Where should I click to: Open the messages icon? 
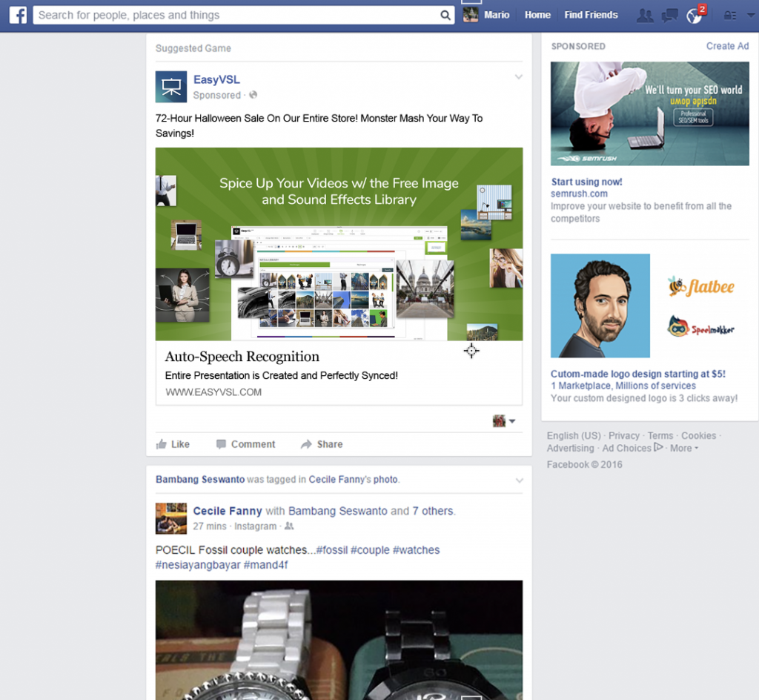click(x=669, y=16)
